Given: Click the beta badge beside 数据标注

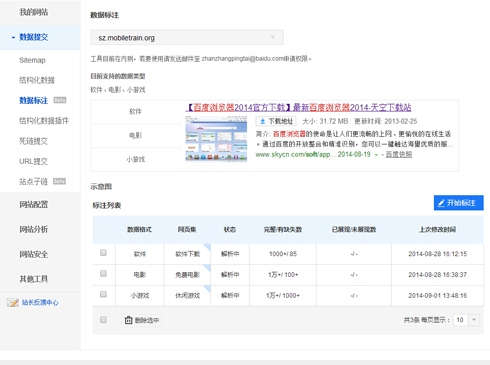Looking at the screenshot, I should (x=60, y=100).
